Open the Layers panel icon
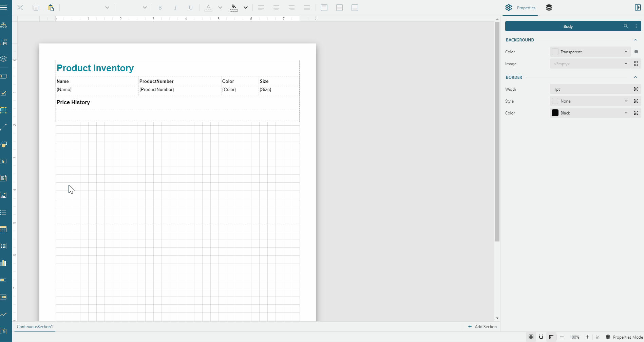This screenshot has height=342, width=644. (4, 59)
